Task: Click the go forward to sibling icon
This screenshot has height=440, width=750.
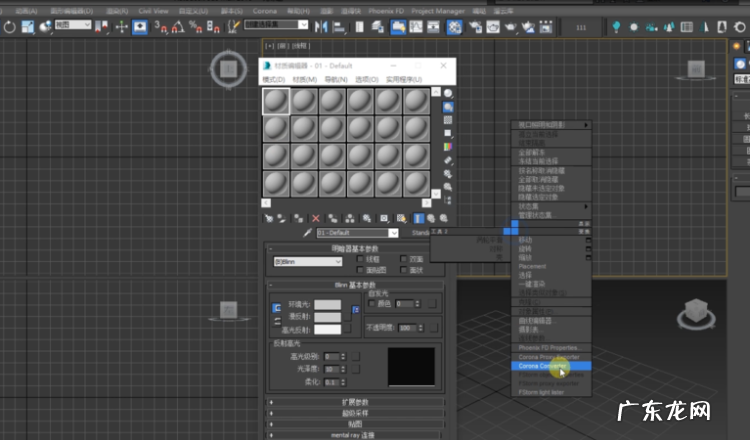Action: (x=444, y=219)
